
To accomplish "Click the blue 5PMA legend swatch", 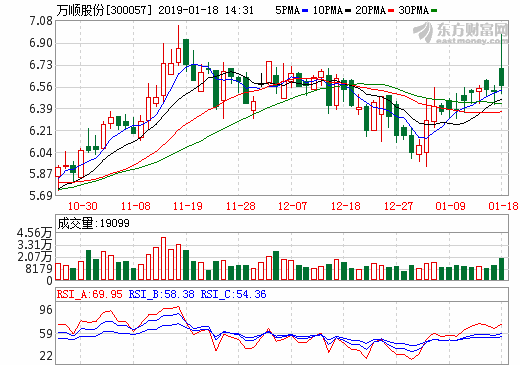I will 305,11.
